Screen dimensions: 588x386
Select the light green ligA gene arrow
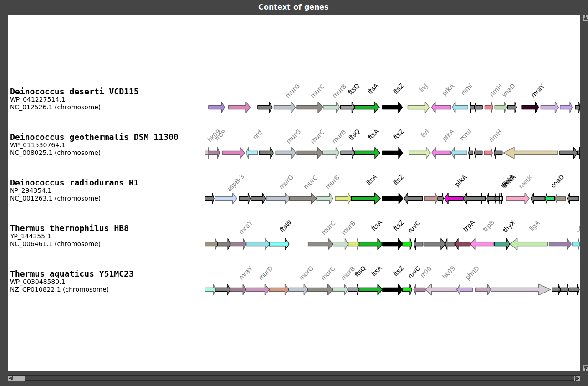(x=528, y=244)
